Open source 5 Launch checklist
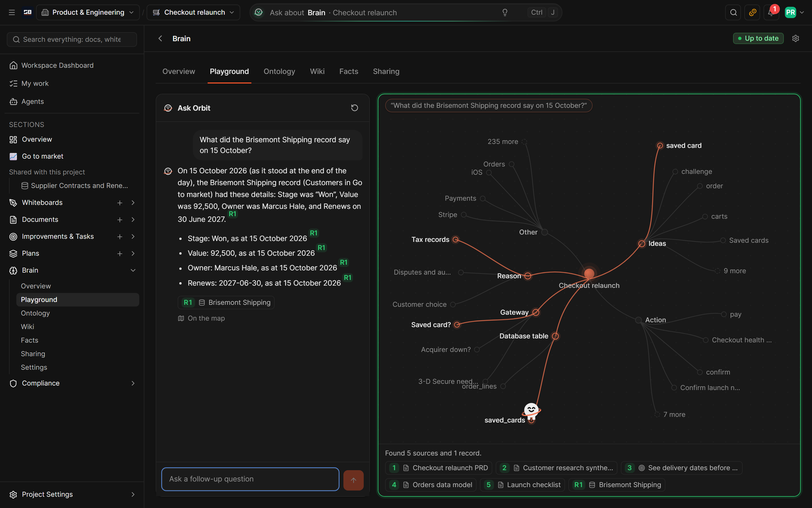The height and width of the screenshot is (508, 812). pyautogui.click(x=522, y=485)
